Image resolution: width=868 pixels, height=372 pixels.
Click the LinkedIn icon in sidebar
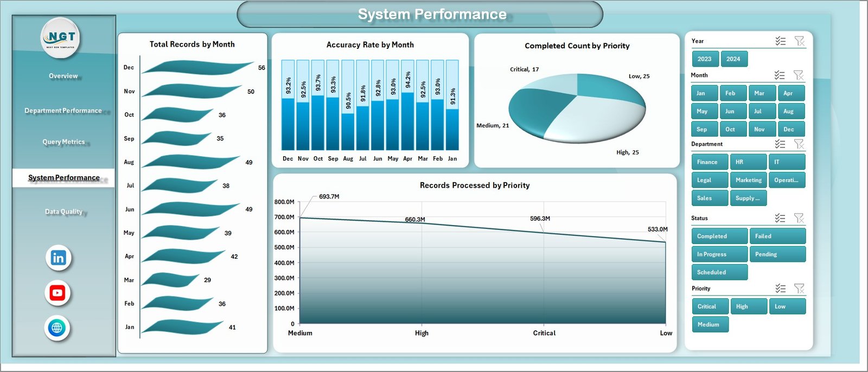click(x=58, y=258)
